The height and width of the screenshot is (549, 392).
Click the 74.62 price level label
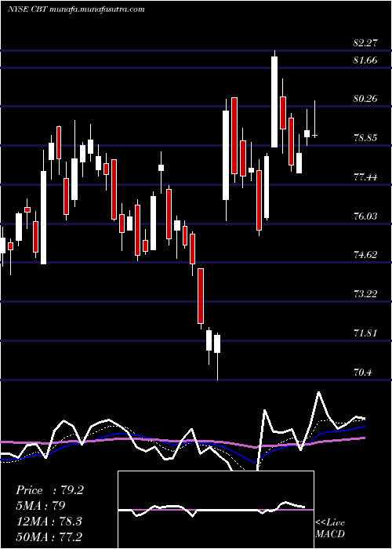[365, 255]
